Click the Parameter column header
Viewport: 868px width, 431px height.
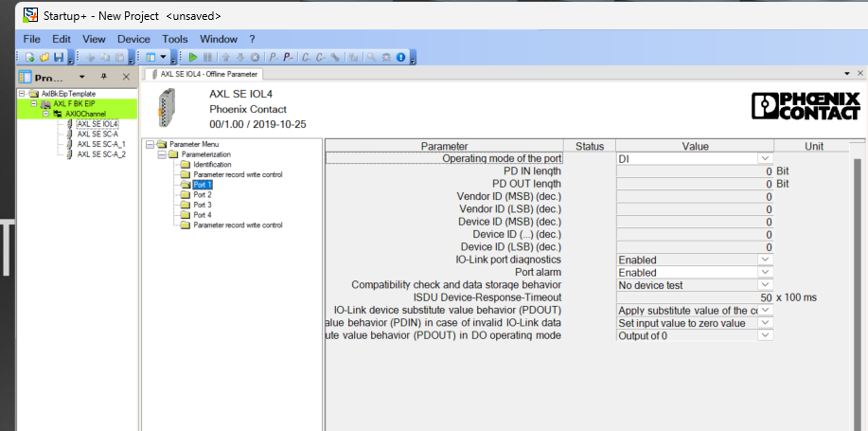pyautogui.click(x=444, y=146)
